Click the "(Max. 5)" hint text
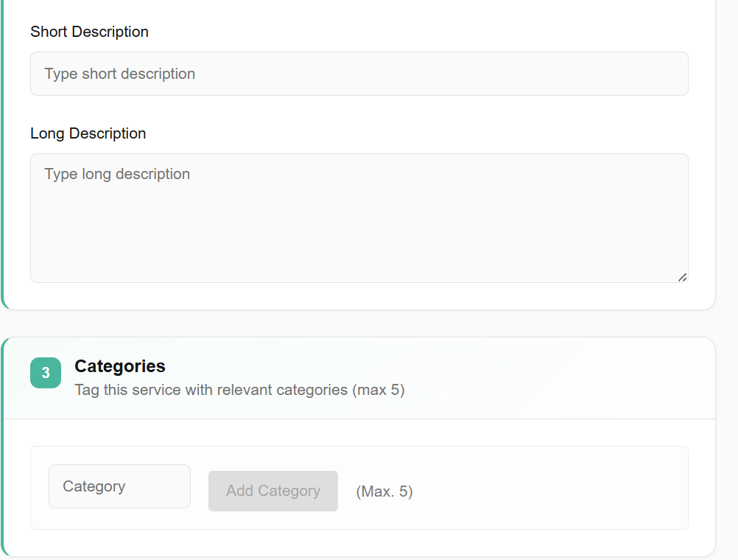738x560 pixels. [x=384, y=491]
